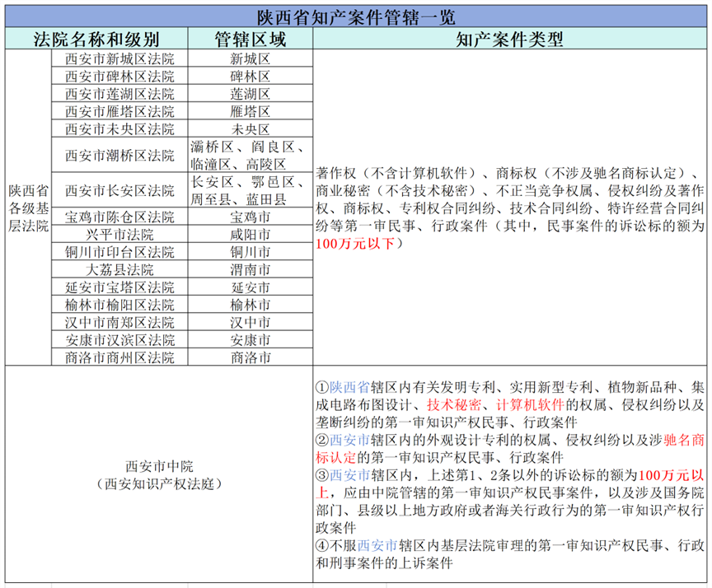Click the 西安市碑林区法院 cell
The height and width of the screenshot is (588, 712).
[x=119, y=77]
